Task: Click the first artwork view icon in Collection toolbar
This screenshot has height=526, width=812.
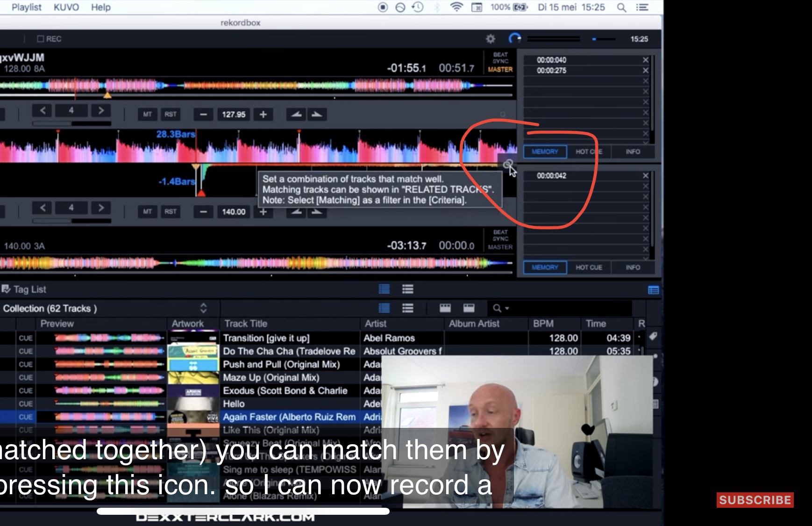Action: coord(445,308)
